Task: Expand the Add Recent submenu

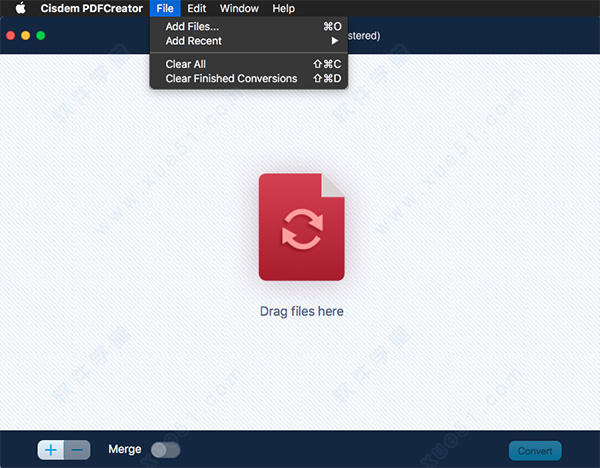Action: 249,41
